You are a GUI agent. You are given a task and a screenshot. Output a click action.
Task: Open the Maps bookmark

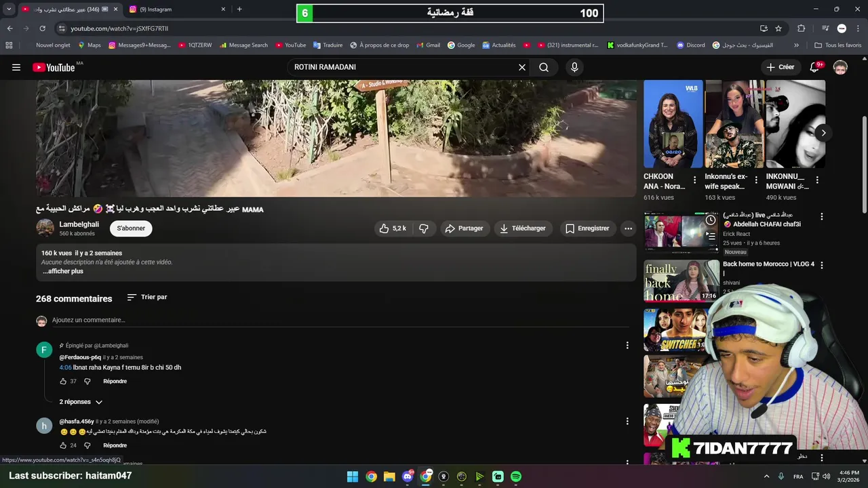pyautogui.click(x=89, y=45)
